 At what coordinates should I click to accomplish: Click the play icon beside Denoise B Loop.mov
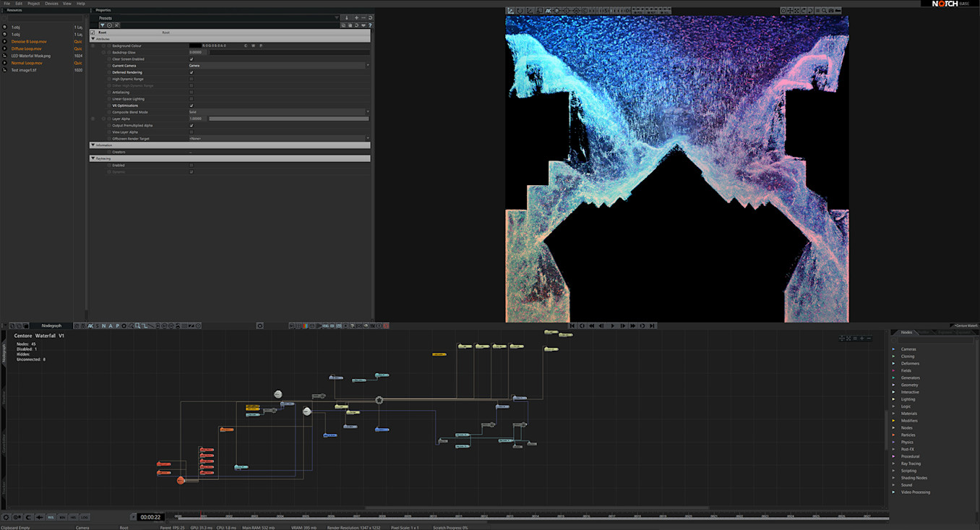point(4,41)
